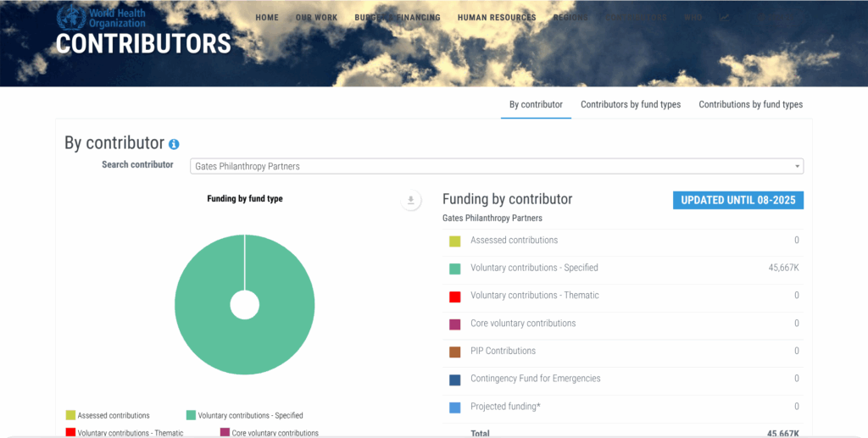Click the yellow-green Assessed contributions square in the table
This screenshot has height=438, width=868.
tap(455, 241)
